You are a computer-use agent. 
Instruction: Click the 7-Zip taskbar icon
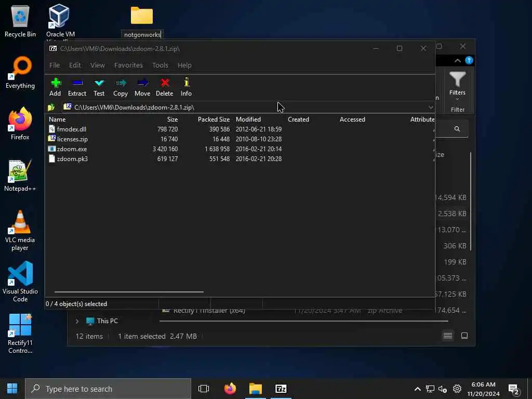[x=281, y=389]
